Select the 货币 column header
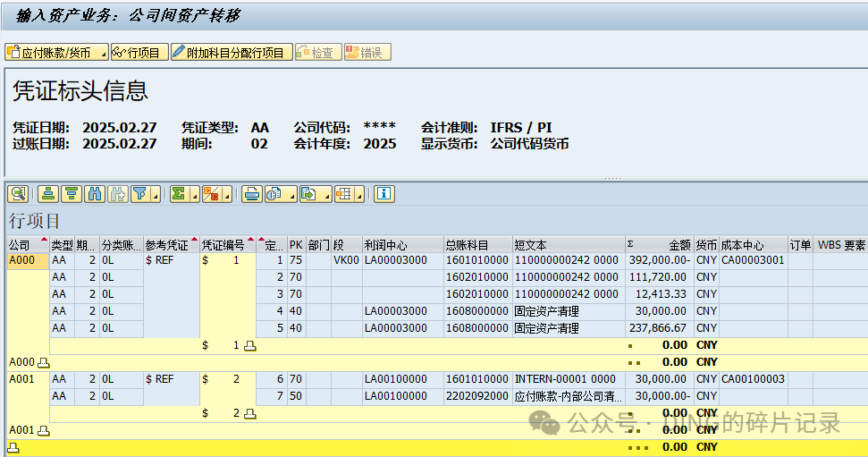868x457 pixels. (x=706, y=245)
